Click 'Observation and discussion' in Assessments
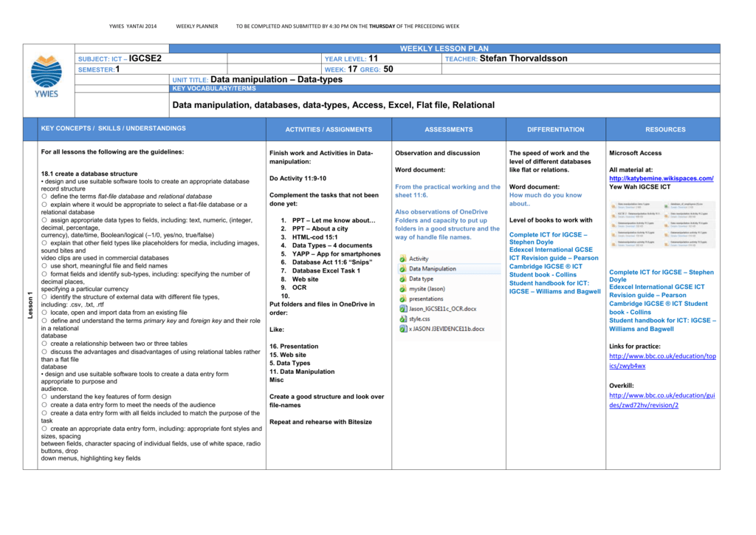This screenshot has height=535, width=756. click(x=437, y=154)
